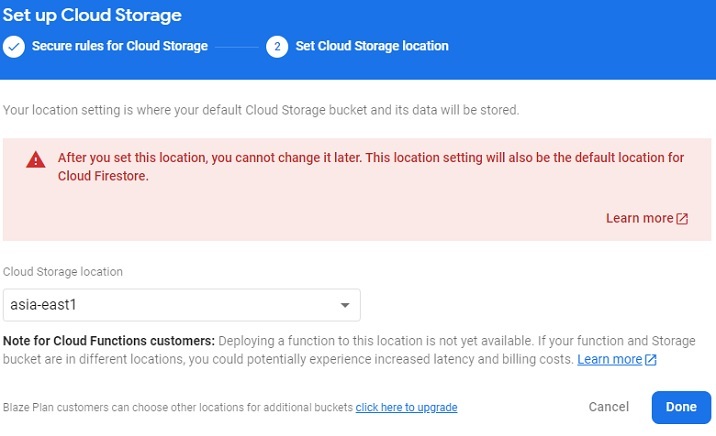716x436 pixels.
Task: Click the red warning triangle icon
Action: [x=36, y=159]
